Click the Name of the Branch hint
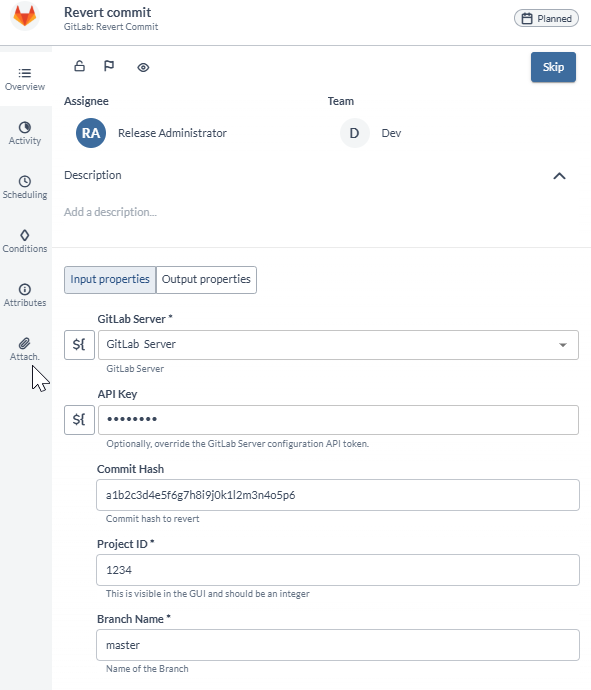 [147, 669]
